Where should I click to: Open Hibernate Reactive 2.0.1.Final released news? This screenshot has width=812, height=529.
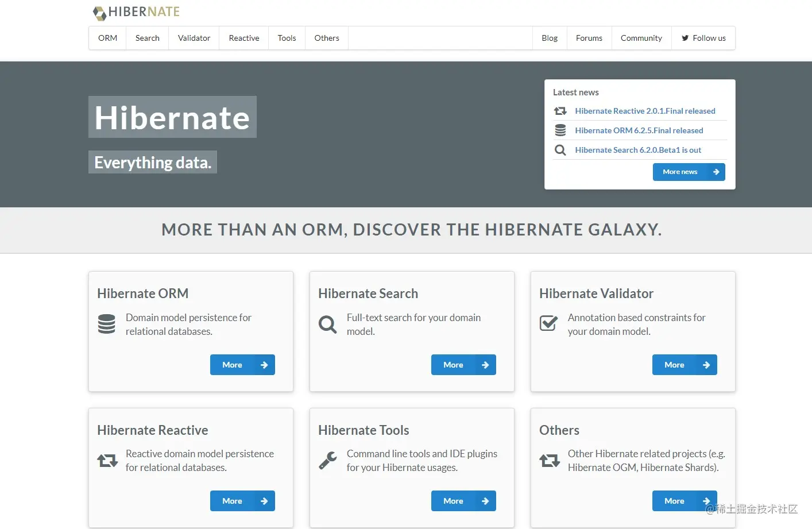pos(645,111)
